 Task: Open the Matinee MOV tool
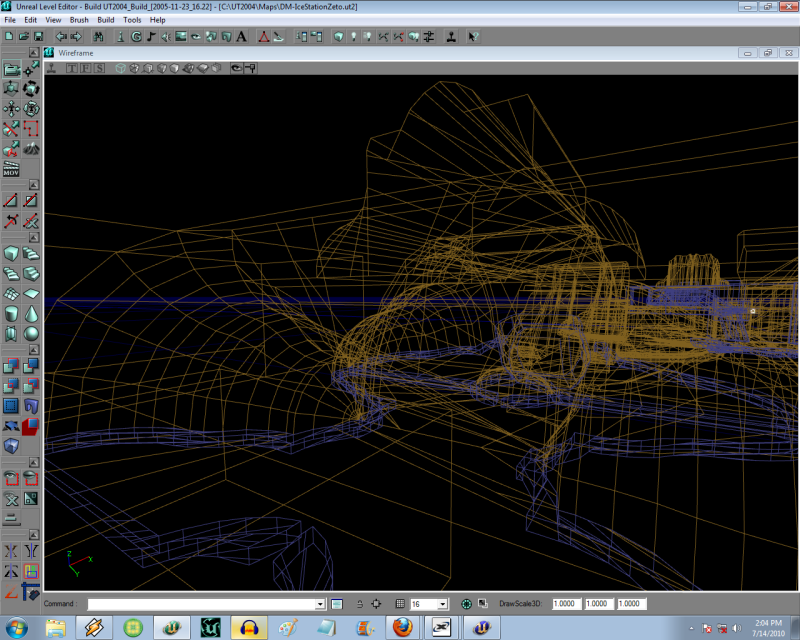pyautogui.click(x=11, y=169)
